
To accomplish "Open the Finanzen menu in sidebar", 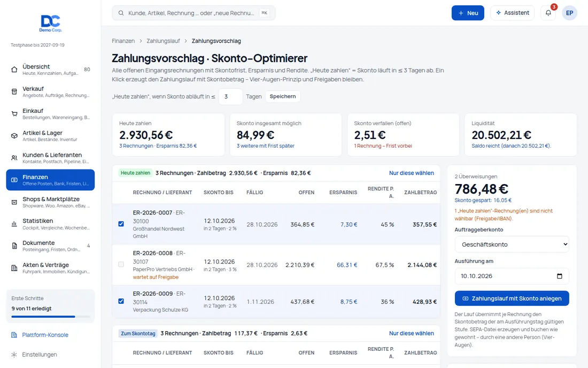I will [50, 180].
